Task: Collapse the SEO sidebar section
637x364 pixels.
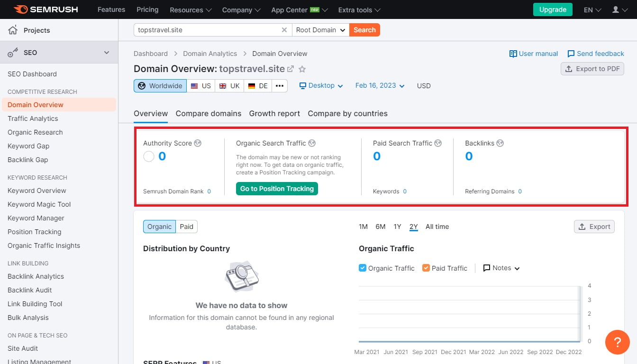Action: point(107,53)
